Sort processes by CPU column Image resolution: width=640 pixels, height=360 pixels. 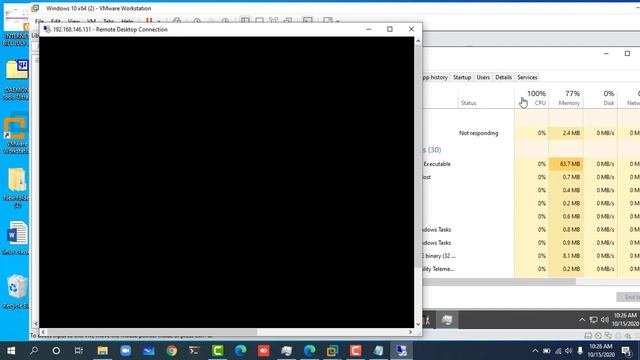(532, 98)
